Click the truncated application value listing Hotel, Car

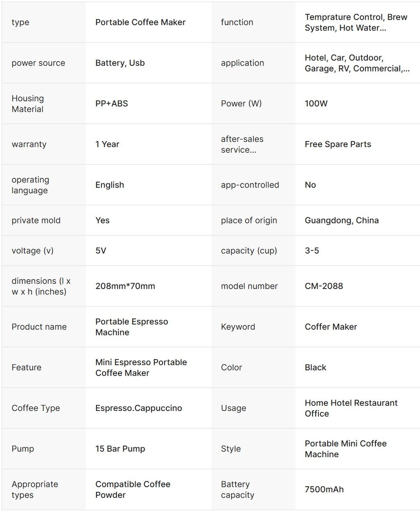tap(357, 63)
